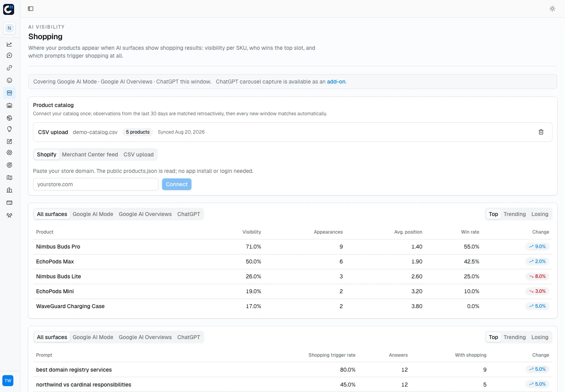Click the Connect button

coord(177,184)
